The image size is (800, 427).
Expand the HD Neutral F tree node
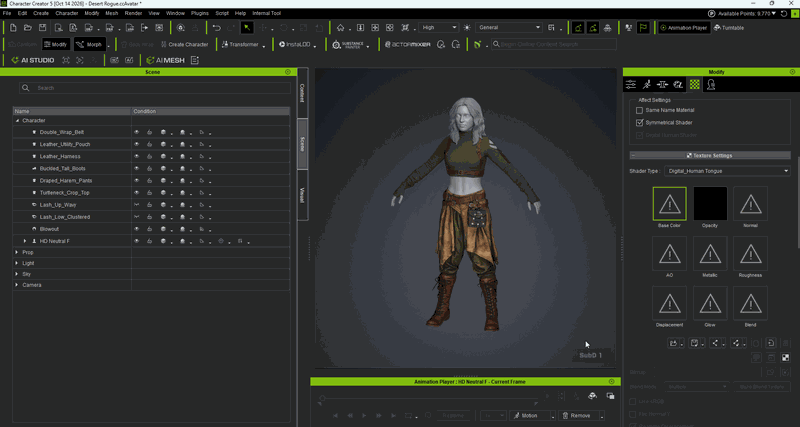(x=24, y=241)
